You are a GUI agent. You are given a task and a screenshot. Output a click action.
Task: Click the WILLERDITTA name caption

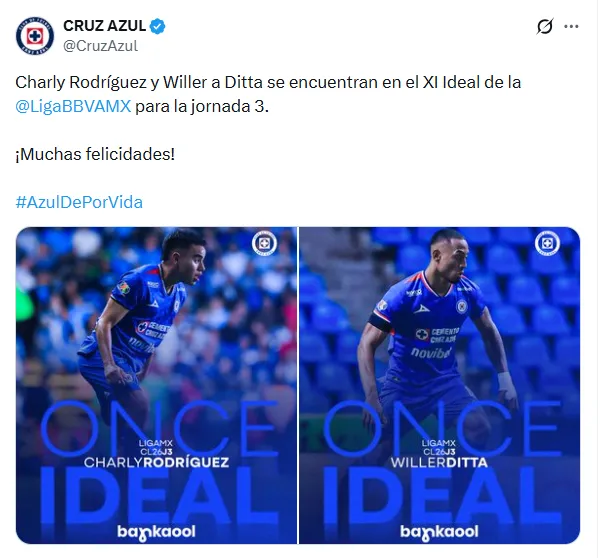click(439, 462)
